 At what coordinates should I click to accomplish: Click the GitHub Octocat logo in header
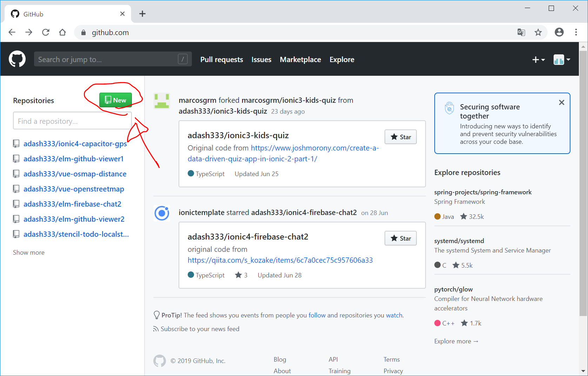tap(17, 59)
